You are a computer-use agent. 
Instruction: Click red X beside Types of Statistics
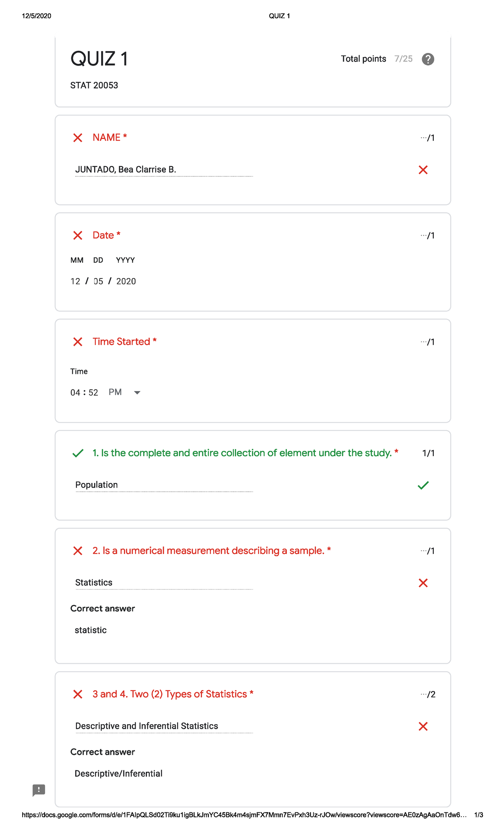tap(78, 694)
